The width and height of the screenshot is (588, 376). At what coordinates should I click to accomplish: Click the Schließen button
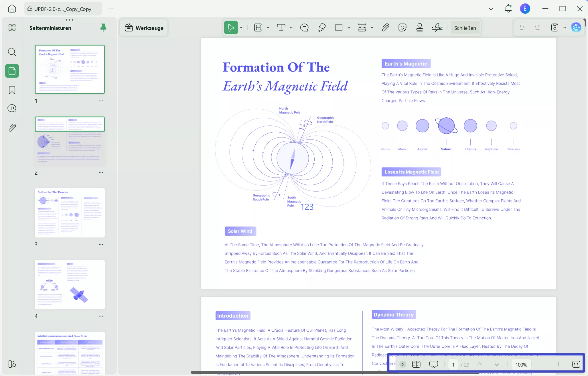465,28
